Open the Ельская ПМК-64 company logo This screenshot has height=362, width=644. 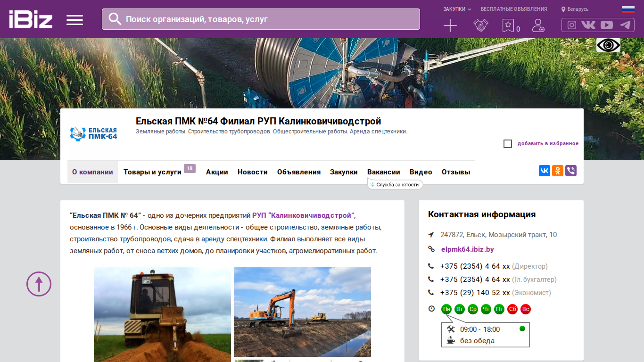93,134
